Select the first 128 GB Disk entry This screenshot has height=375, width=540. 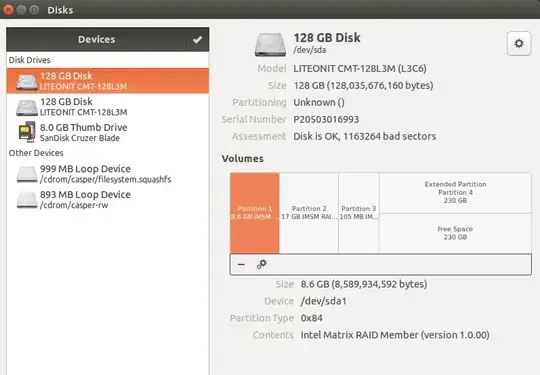107,81
